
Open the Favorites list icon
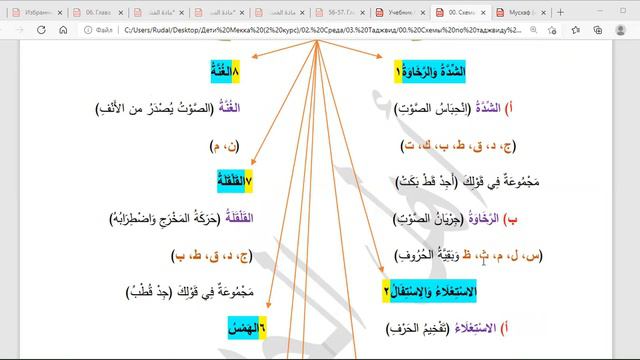click(x=576, y=30)
